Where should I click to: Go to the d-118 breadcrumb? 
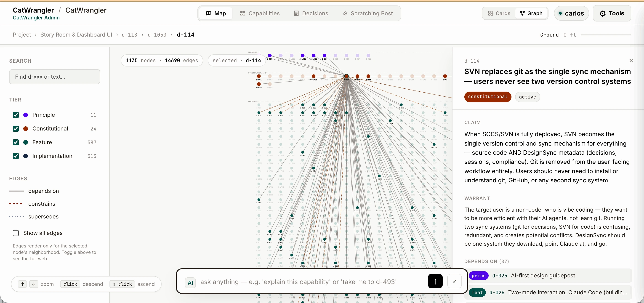coord(129,35)
